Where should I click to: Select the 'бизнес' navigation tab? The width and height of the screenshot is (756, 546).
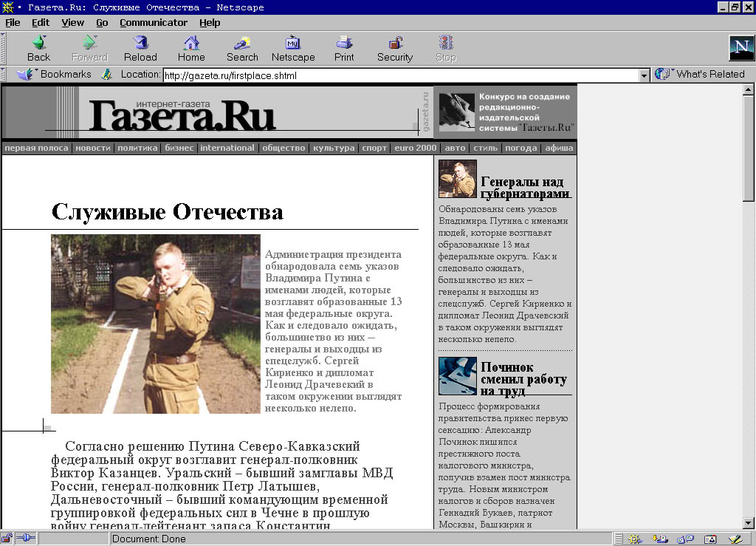click(x=179, y=148)
